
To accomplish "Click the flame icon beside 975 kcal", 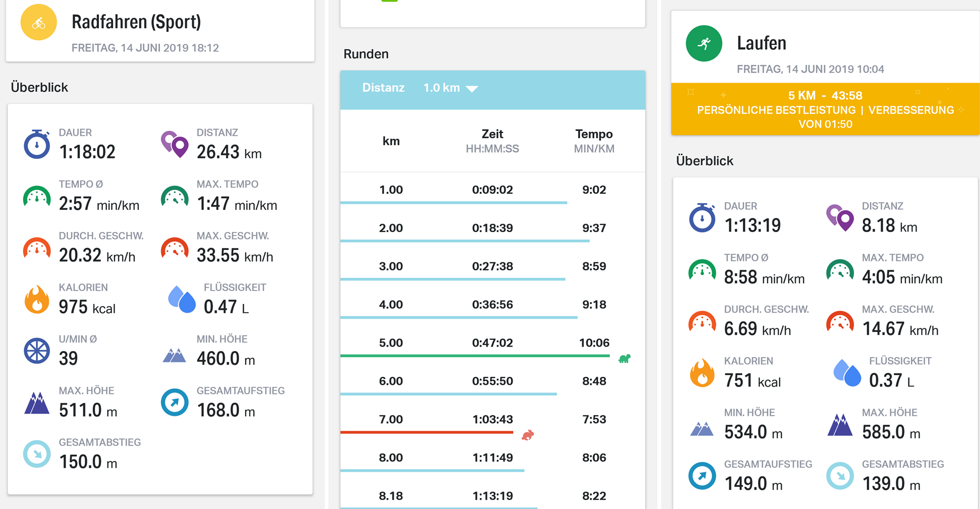I will (x=37, y=299).
